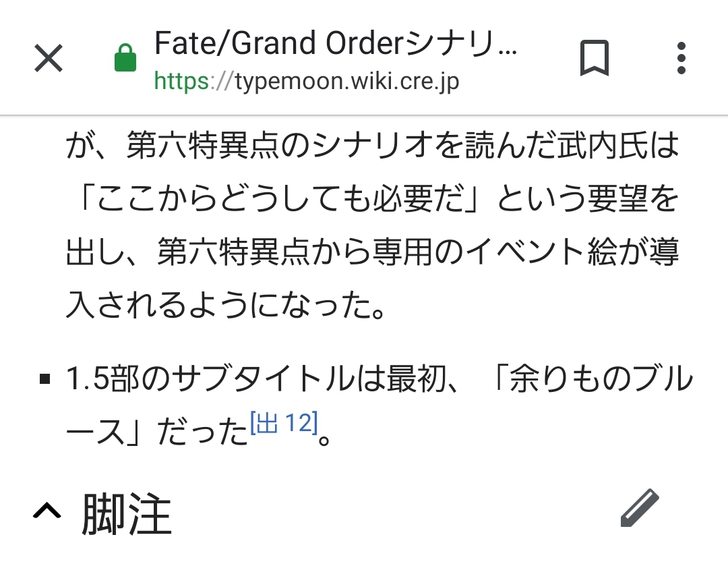This screenshot has height=564, width=728.
Task: Open the three-dot overflow menu
Action: [x=681, y=58]
